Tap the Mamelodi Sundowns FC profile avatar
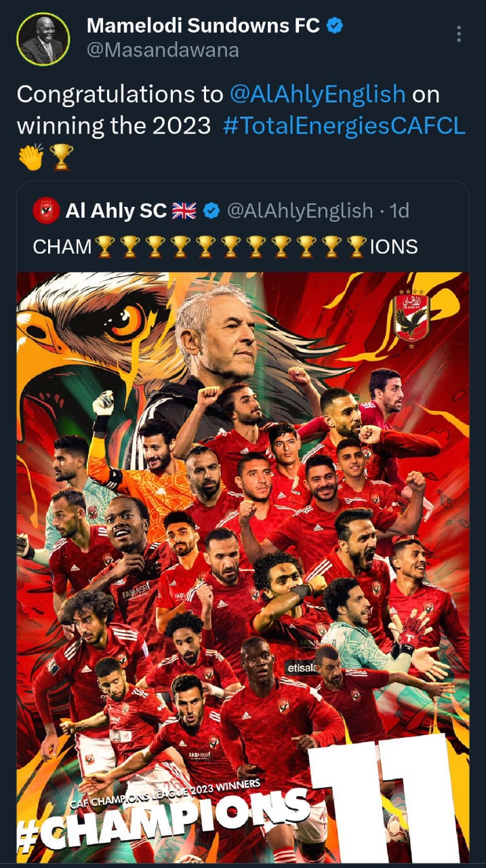Image resolution: width=486 pixels, height=868 pixels. pos(43,39)
